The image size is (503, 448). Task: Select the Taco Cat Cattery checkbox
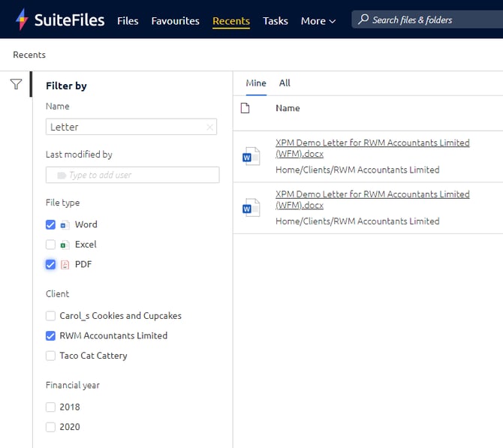coord(50,356)
